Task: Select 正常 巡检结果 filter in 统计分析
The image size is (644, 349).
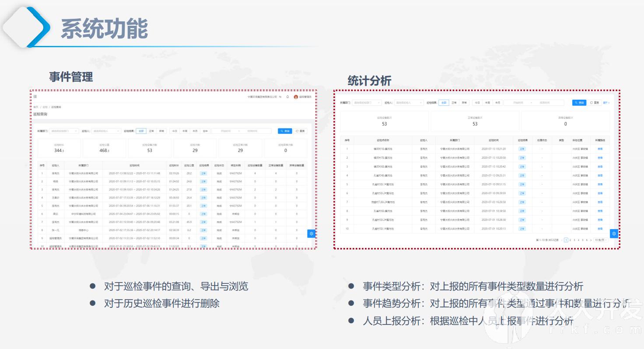Action: point(454,103)
